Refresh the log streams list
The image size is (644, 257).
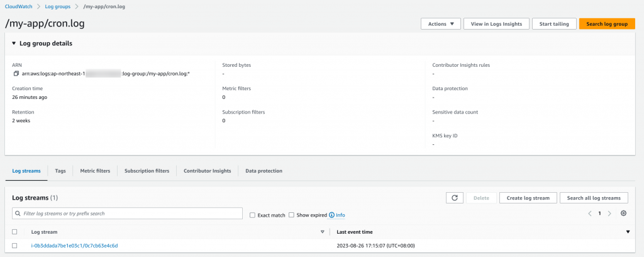(x=455, y=198)
